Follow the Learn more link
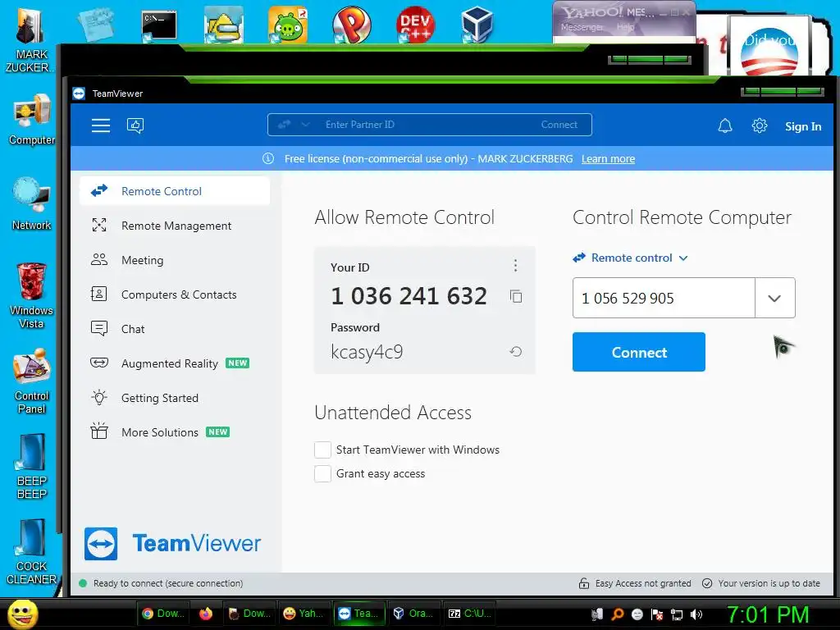This screenshot has width=840, height=630. point(608,158)
